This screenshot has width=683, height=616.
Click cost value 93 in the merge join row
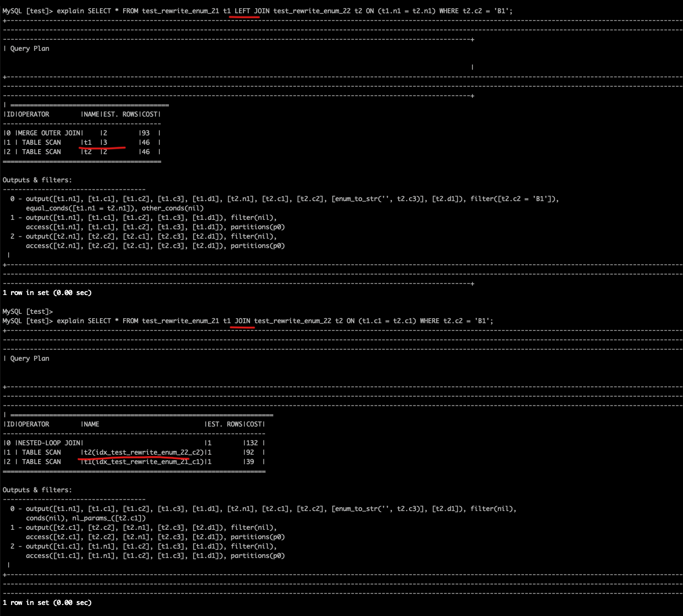click(x=146, y=133)
